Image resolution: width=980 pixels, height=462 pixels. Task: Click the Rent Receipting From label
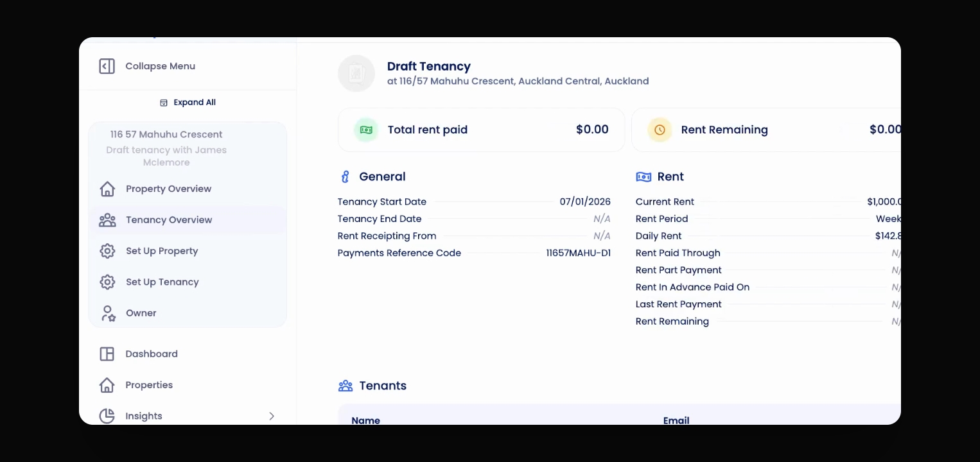pos(387,236)
